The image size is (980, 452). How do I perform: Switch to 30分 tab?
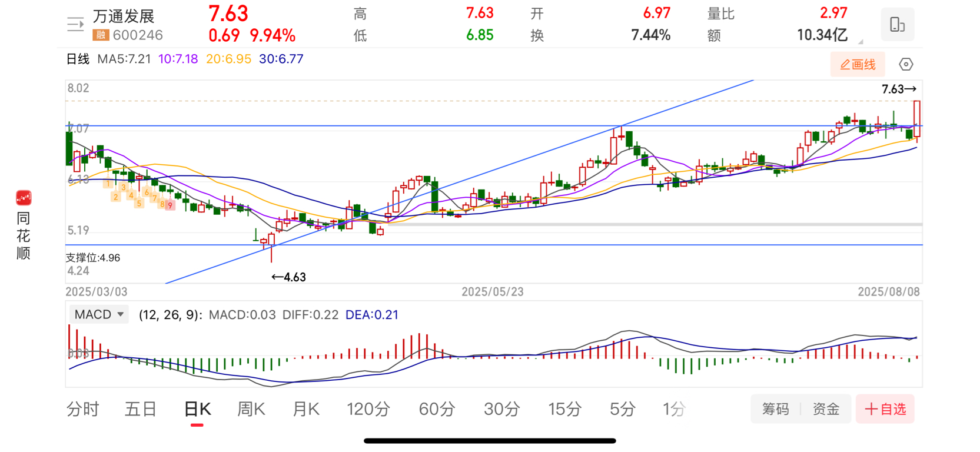502,409
